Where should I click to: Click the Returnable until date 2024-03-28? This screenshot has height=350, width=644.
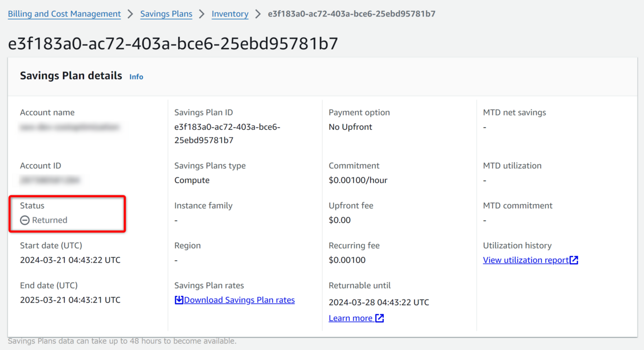379,302
